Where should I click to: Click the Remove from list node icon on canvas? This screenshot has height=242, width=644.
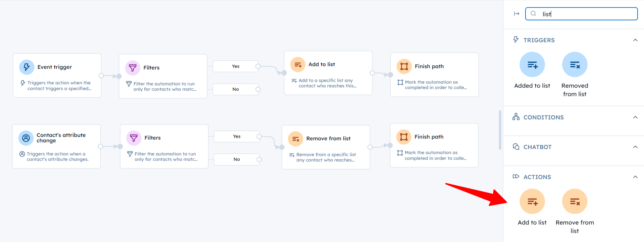295,139
